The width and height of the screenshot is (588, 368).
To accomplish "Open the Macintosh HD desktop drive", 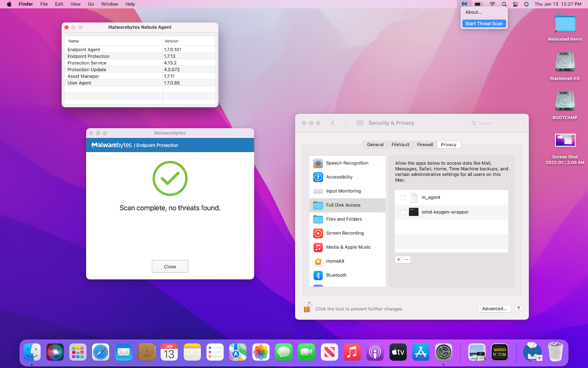I will pos(564,62).
